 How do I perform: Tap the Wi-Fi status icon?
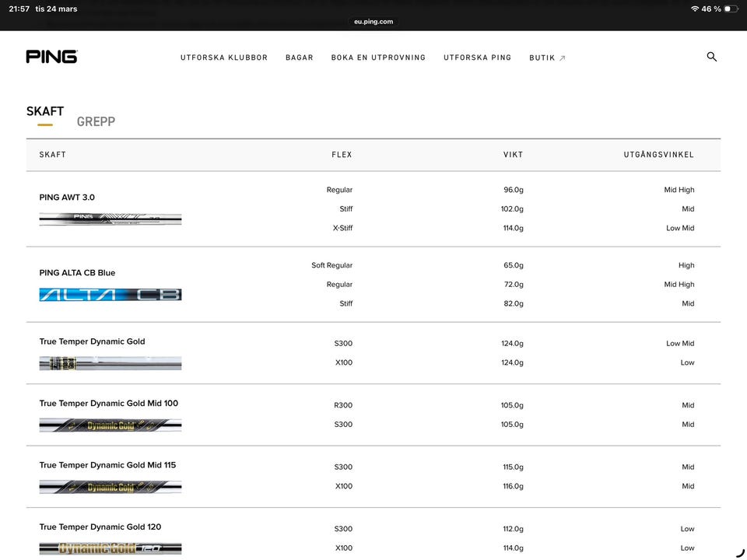pos(694,9)
